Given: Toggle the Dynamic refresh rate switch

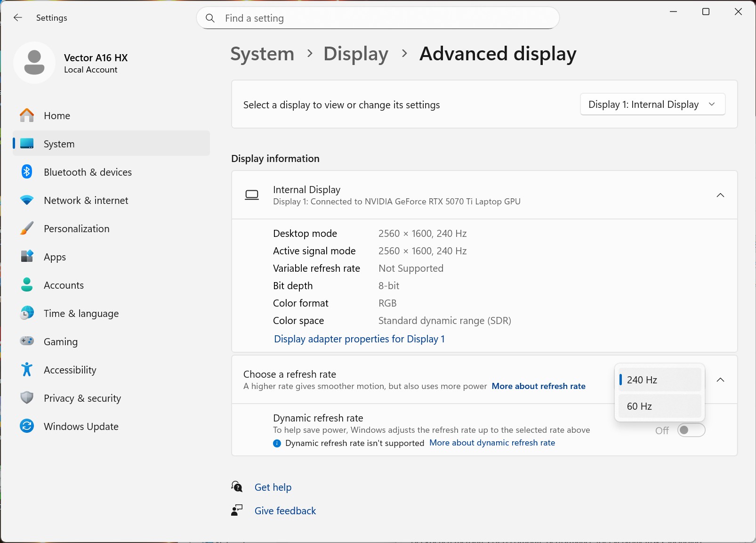Looking at the screenshot, I should tap(691, 430).
